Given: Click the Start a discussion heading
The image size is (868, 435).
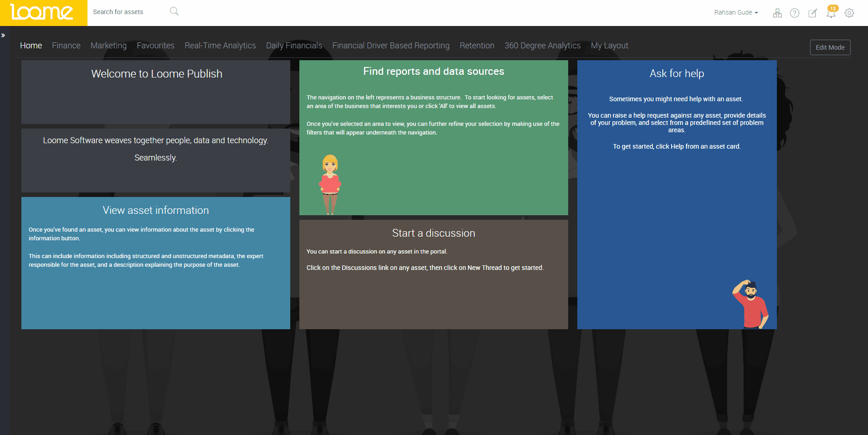Looking at the screenshot, I should pyautogui.click(x=434, y=233).
